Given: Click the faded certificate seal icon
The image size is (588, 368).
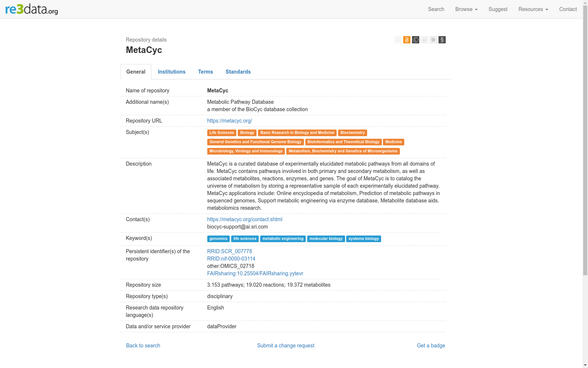Looking at the screenshot, I should click(433, 40).
